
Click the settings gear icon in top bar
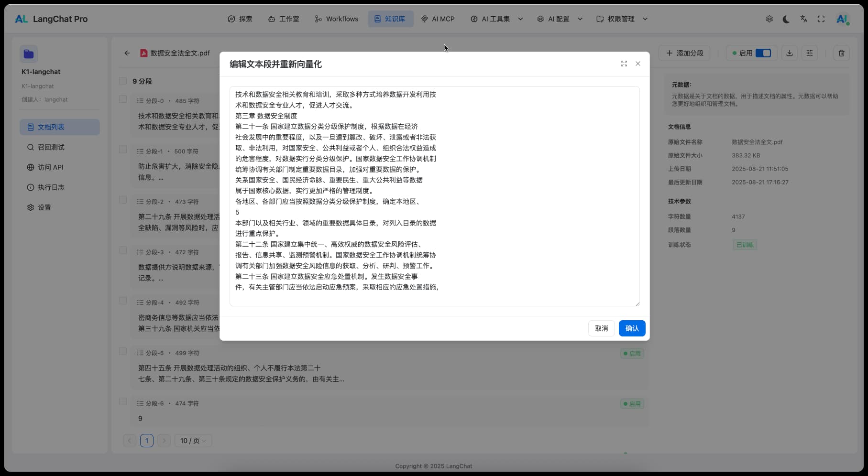(x=769, y=19)
